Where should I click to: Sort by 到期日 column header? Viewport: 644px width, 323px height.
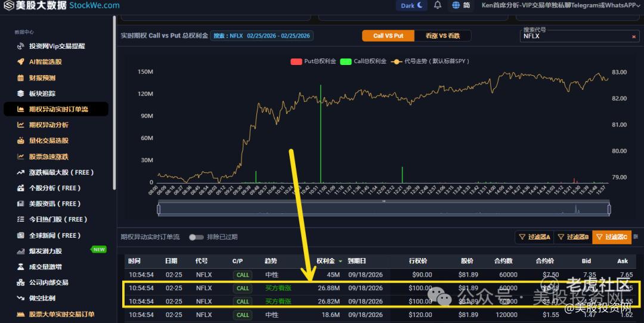tap(357, 260)
